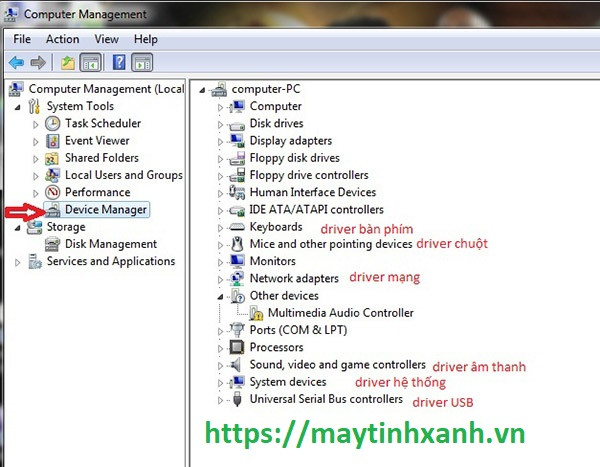This screenshot has height=467, width=600.
Task: Toggle the Show/Hide Action Pane icon
Action: [x=142, y=63]
